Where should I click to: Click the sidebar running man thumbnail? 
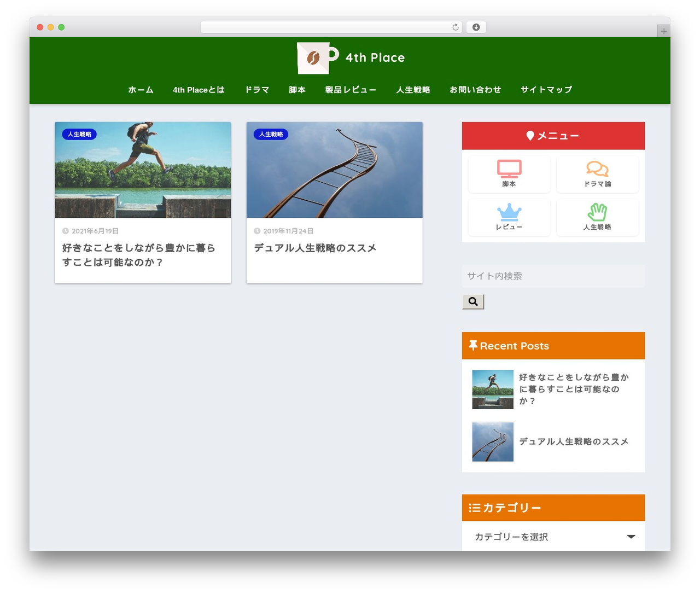[x=493, y=389]
